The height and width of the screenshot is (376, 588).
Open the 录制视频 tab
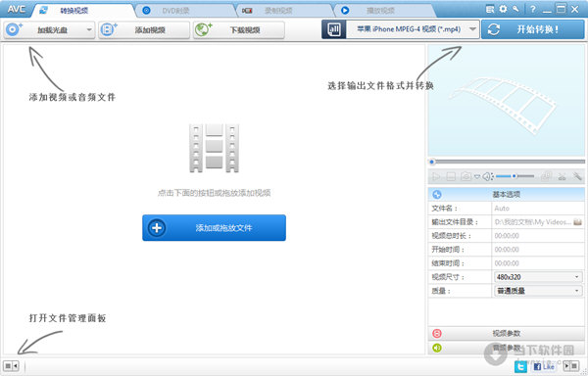click(285, 10)
